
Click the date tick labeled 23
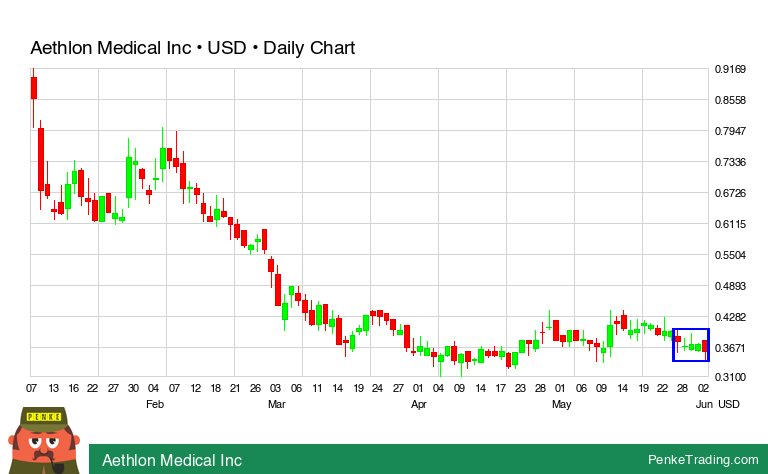tap(520, 388)
